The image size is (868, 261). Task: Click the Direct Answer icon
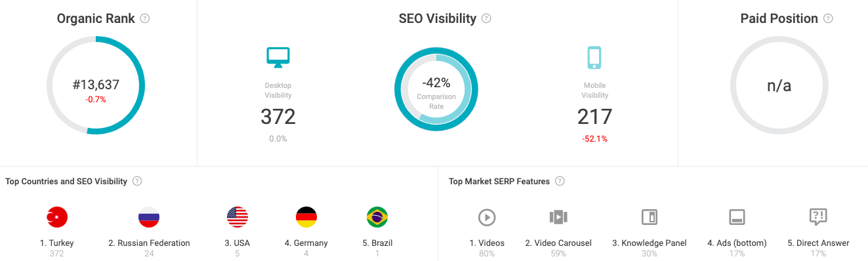818,217
